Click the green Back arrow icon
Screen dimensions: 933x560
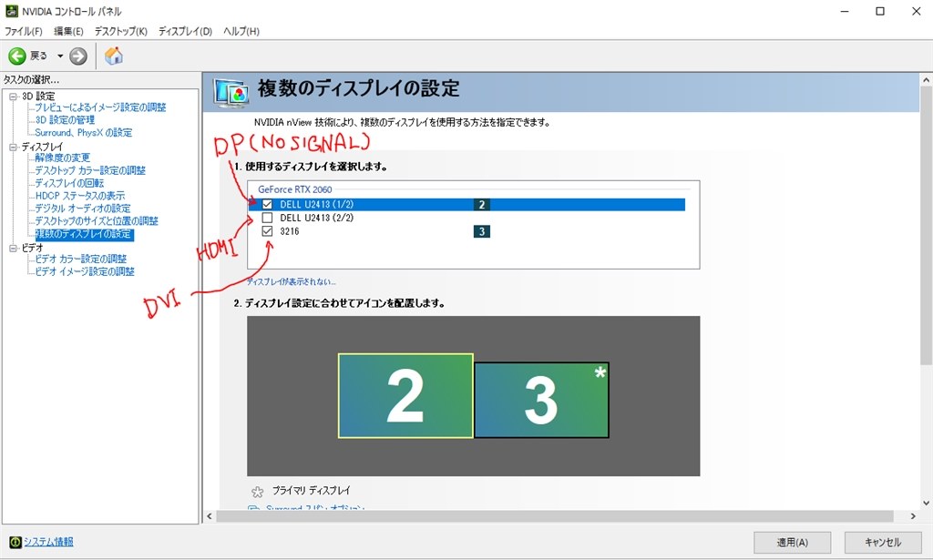[16, 56]
